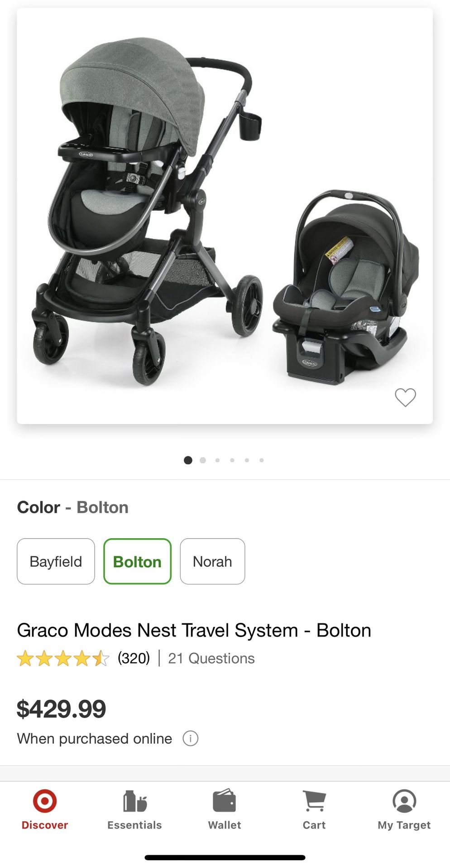Select the Norah color option

point(212,561)
